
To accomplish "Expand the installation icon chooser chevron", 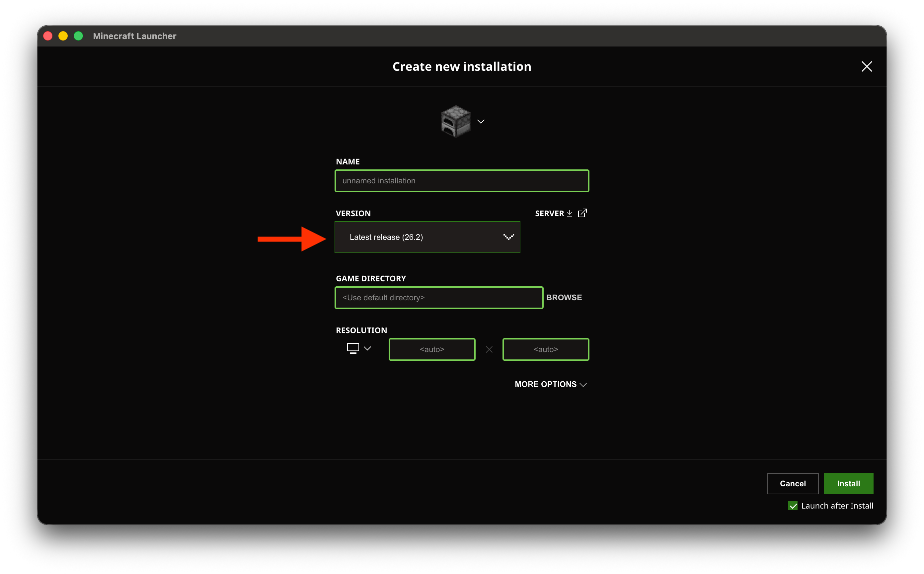I will pyautogui.click(x=481, y=122).
